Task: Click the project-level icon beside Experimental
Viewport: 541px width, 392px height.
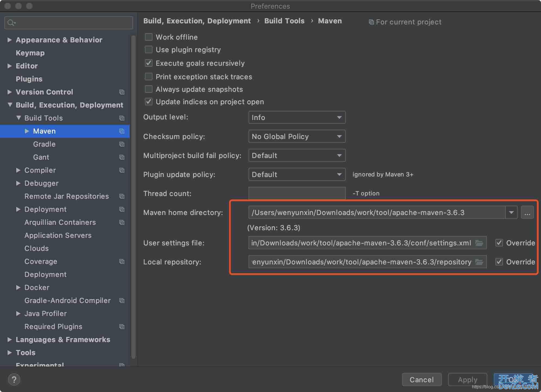Action: 122,365
